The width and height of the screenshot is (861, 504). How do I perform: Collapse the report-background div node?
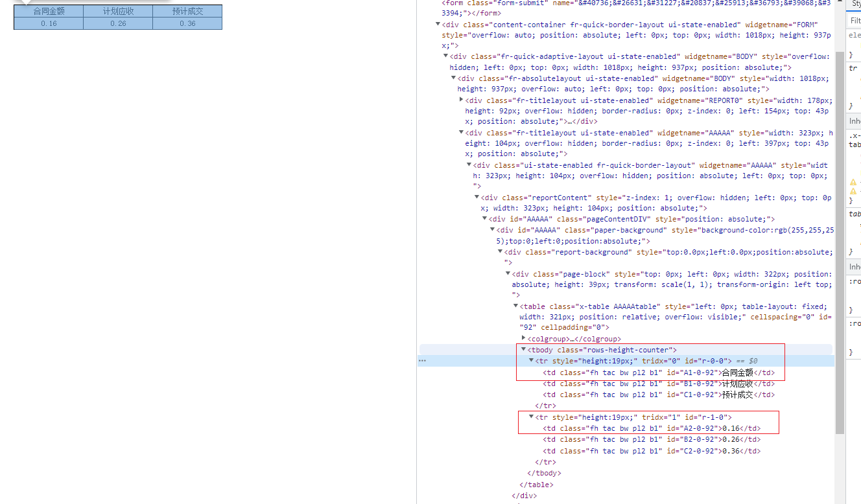click(x=500, y=252)
